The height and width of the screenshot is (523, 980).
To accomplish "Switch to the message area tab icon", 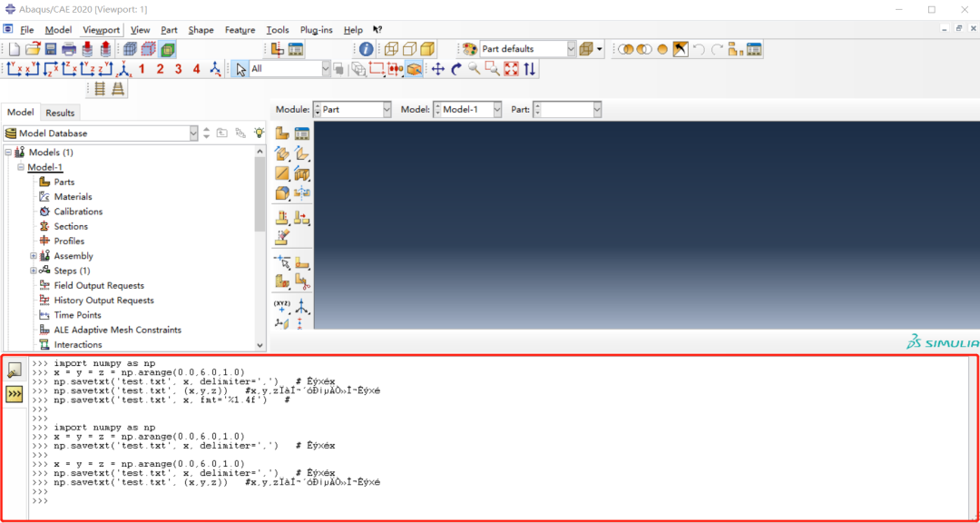I will pyautogui.click(x=15, y=370).
